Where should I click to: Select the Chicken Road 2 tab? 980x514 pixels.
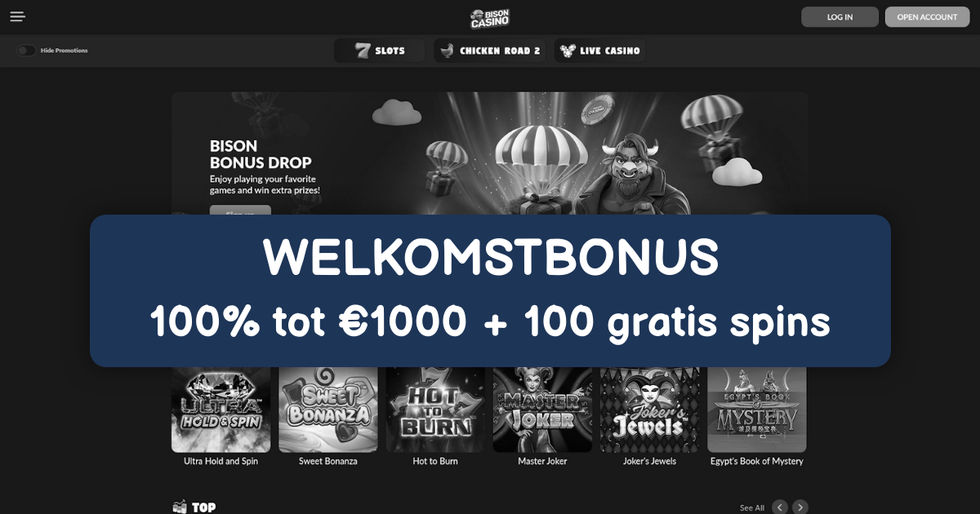point(490,51)
